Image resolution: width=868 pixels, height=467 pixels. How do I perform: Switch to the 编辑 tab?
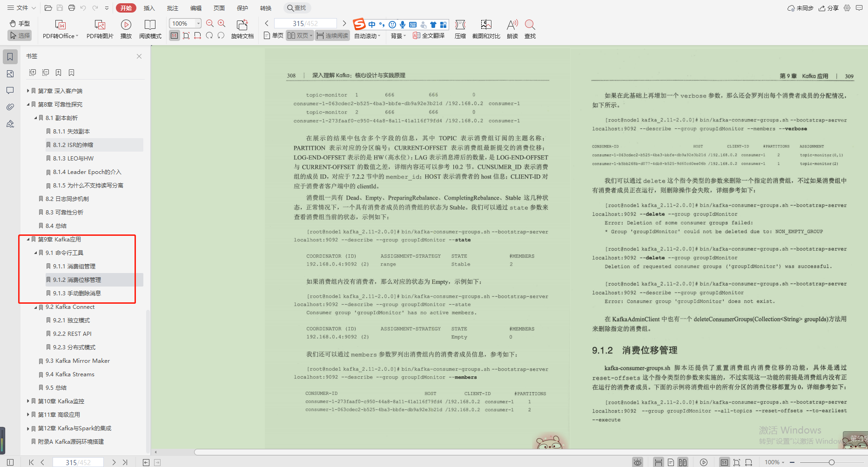(196, 8)
